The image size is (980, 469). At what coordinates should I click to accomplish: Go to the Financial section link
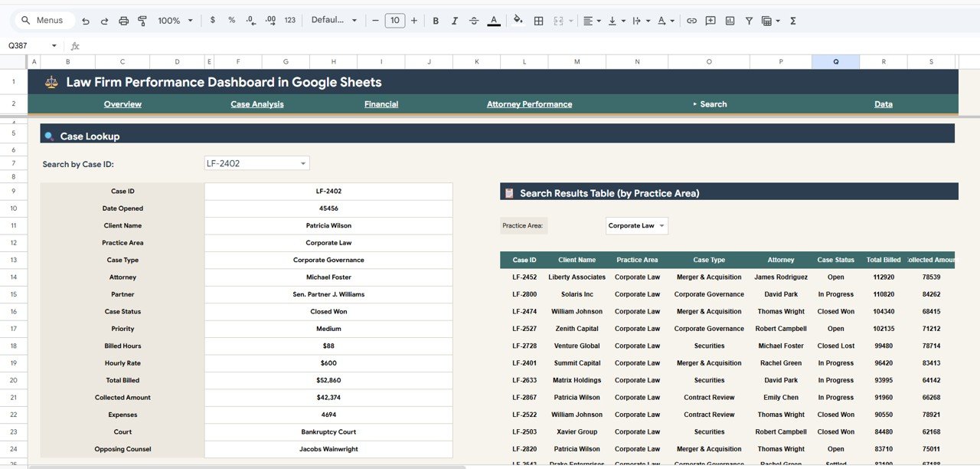coord(381,103)
